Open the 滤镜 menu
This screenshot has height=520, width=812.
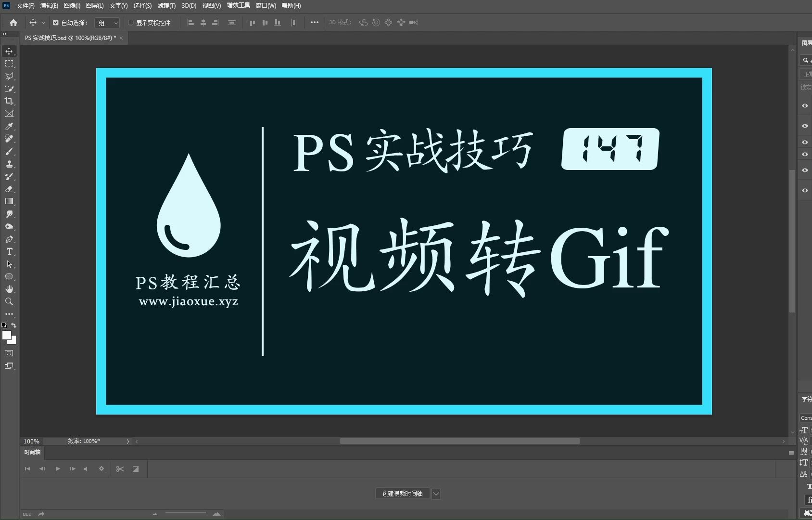click(x=166, y=5)
